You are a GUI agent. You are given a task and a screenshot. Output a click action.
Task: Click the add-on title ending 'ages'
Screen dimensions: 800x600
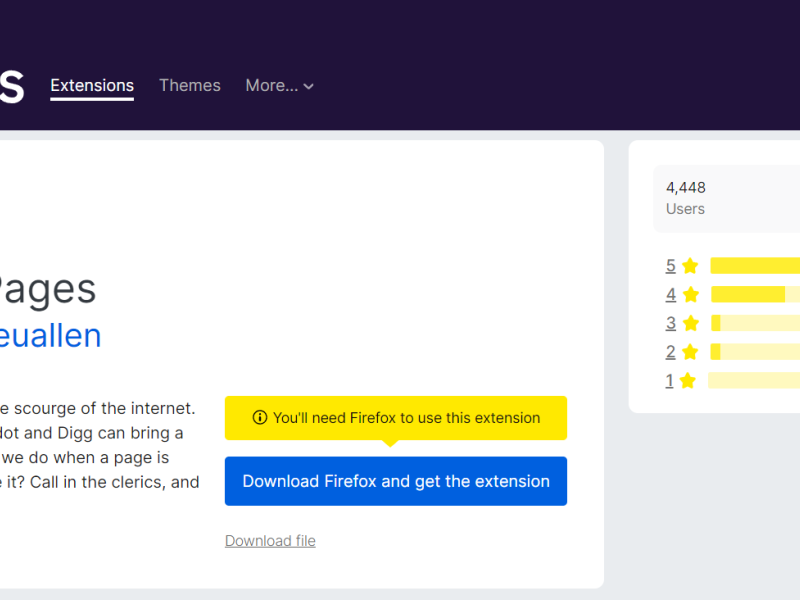pyautogui.click(x=48, y=290)
